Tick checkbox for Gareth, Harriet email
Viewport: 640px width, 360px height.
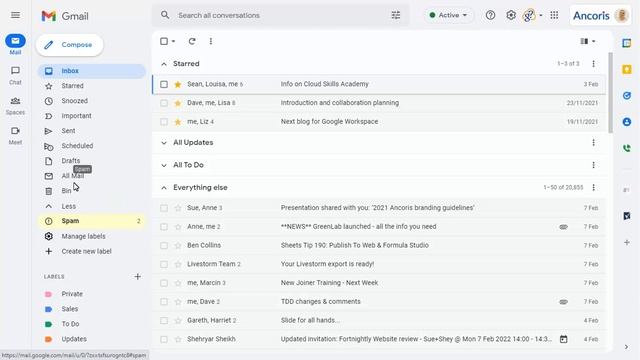(x=164, y=320)
